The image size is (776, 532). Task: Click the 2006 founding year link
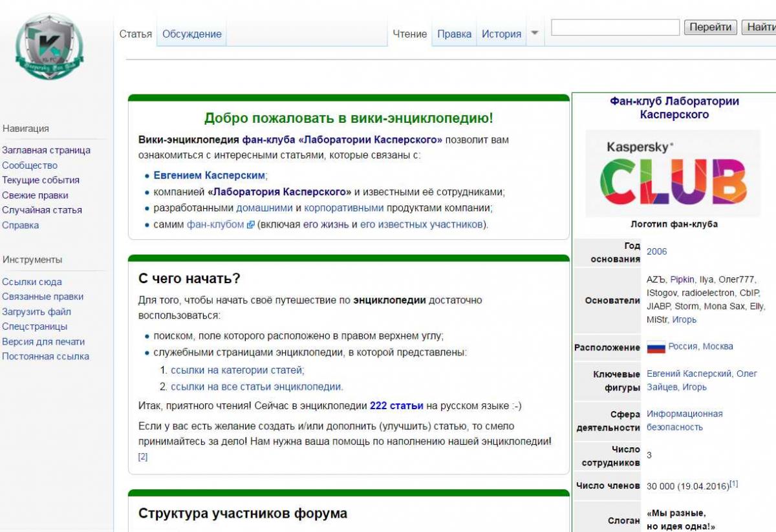coord(657,251)
